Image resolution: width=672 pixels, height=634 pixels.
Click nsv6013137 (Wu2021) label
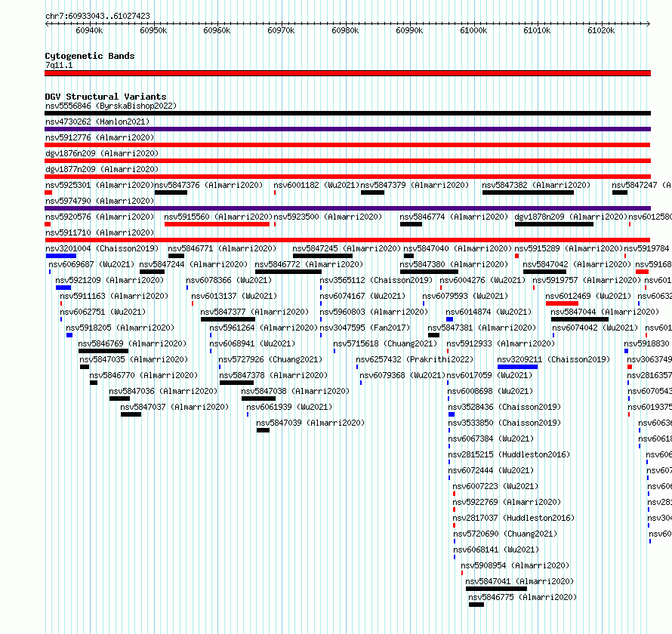(234, 296)
